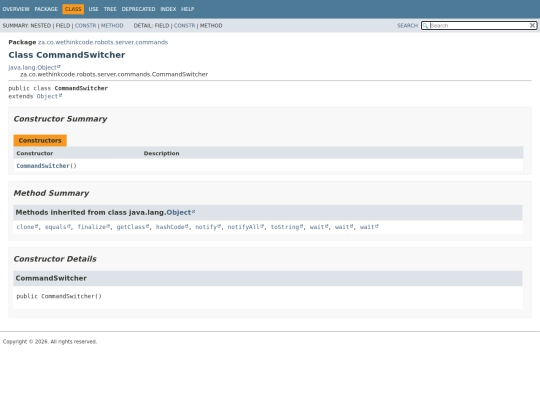This screenshot has height=405, width=540.
Task: Open the hashCode method link
Action: (172, 227)
